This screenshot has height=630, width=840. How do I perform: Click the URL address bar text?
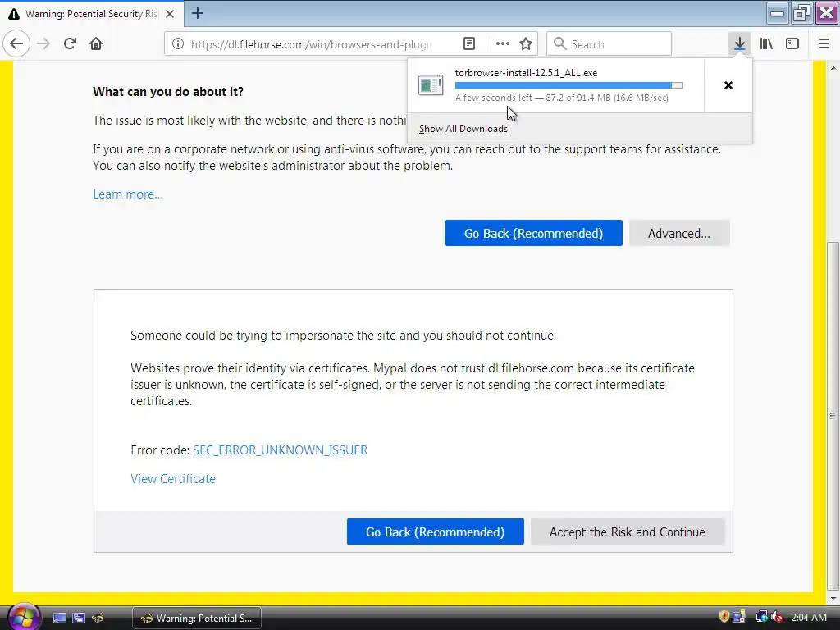tap(311, 44)
